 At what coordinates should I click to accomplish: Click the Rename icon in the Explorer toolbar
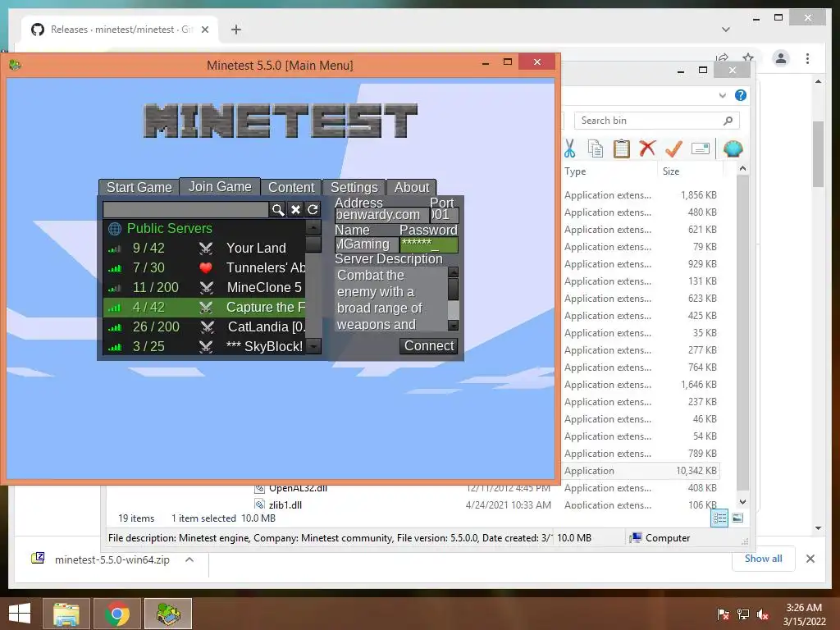coord(701,148)
